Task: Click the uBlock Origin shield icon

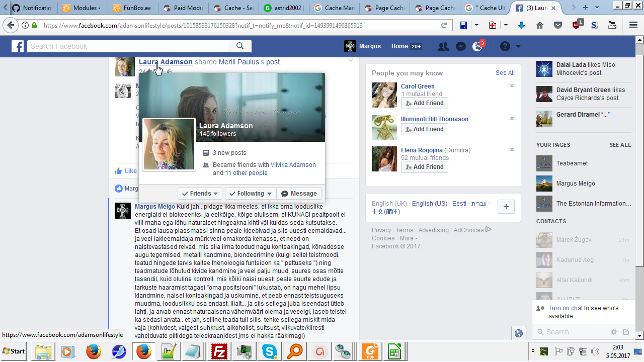Action: pos(577,25)
